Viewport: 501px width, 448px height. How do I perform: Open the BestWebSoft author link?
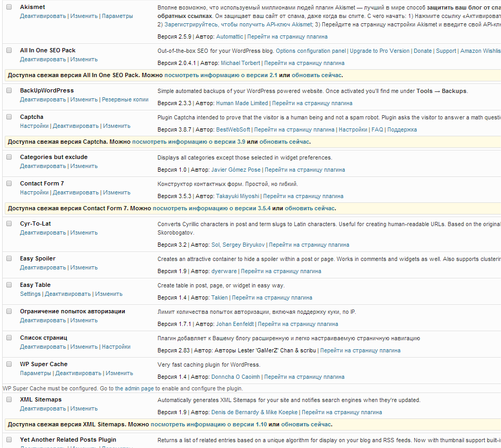click(233, 130)
